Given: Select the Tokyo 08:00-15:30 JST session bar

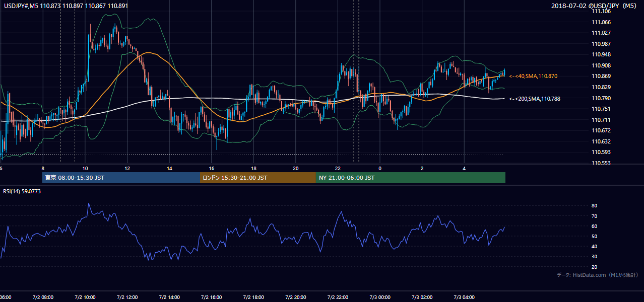Looking at the screenshot, I should (x=121, y=178).
